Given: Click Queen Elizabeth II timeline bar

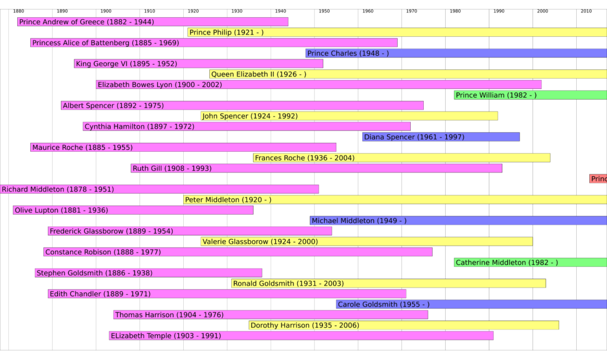Looking at the screenshot, I should pyautogui.click(x=408, y=74).
